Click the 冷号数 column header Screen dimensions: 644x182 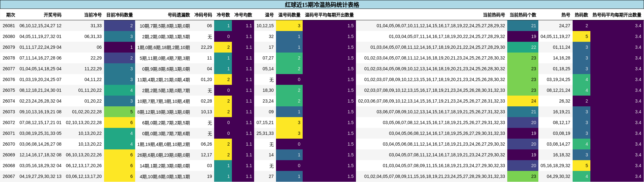pyautogui.click(x=223, y=15)
